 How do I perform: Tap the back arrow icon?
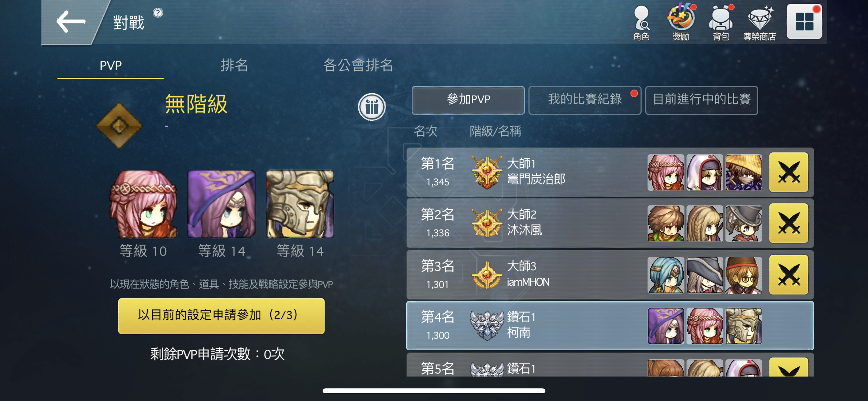click(x=71, y=22)
